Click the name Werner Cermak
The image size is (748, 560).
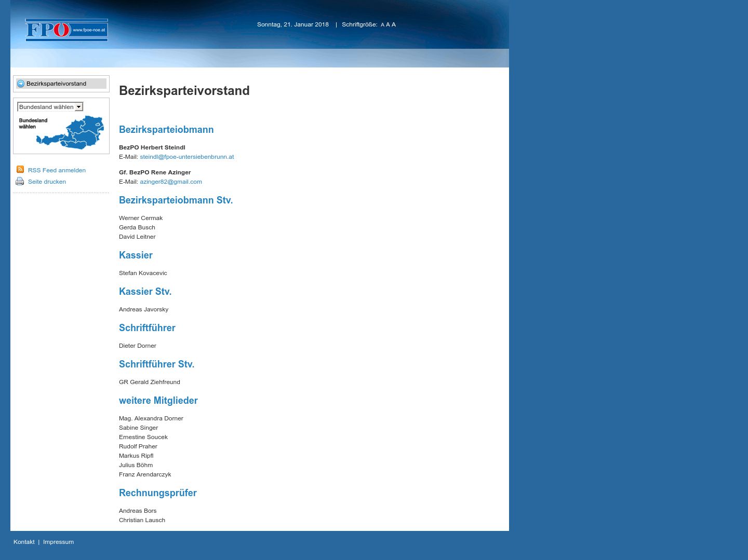click(141, 218)
